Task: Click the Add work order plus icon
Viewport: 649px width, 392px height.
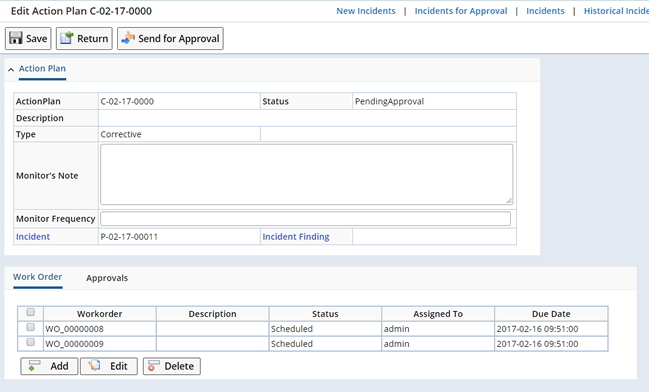Action: pos(34,365)
